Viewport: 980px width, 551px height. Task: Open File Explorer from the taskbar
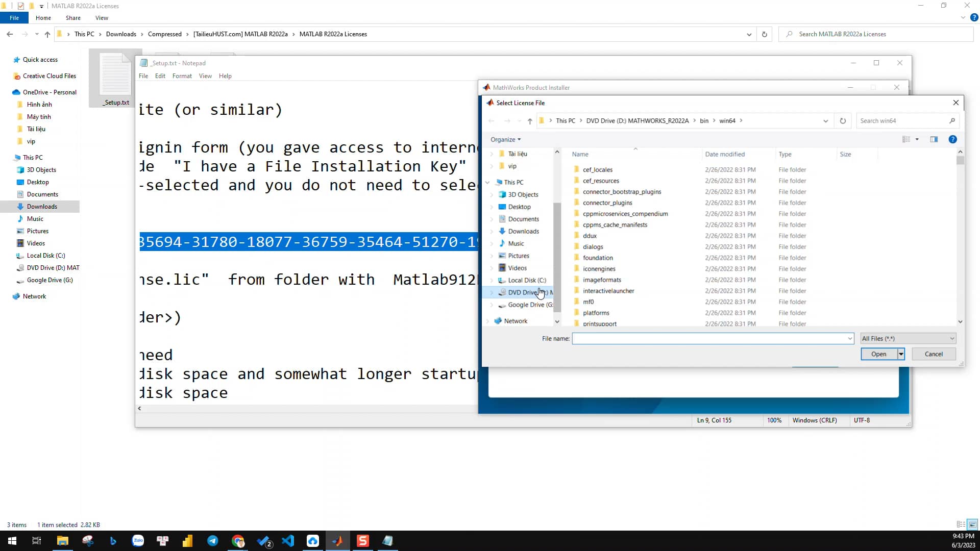pos(63,541)
